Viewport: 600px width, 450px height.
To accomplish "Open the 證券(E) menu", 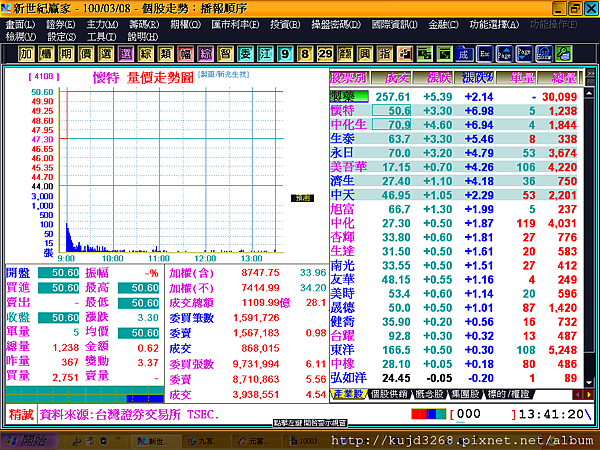I will (60, 24).
